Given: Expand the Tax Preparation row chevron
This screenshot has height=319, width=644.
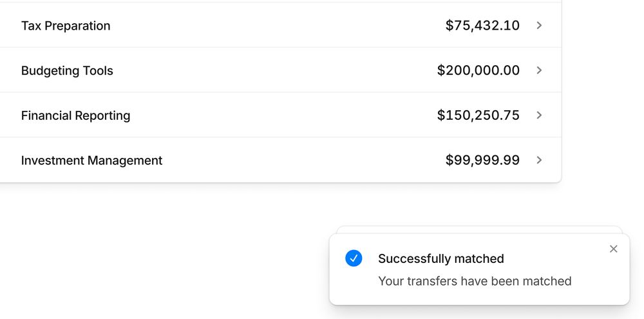Looking at the screenshot, I should [x=539, y=26].
